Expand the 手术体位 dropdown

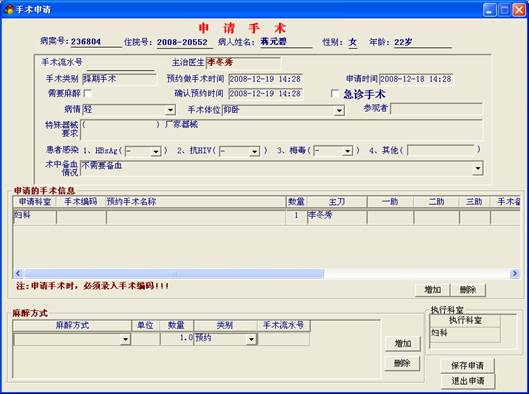tap(339, 110)
